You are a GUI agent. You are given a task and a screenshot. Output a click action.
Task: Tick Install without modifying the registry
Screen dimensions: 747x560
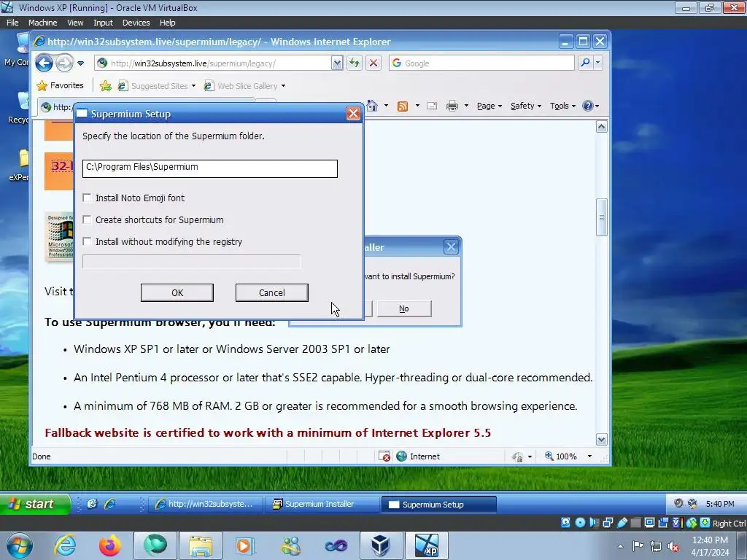pyautogui.click(x=87, y=241)
